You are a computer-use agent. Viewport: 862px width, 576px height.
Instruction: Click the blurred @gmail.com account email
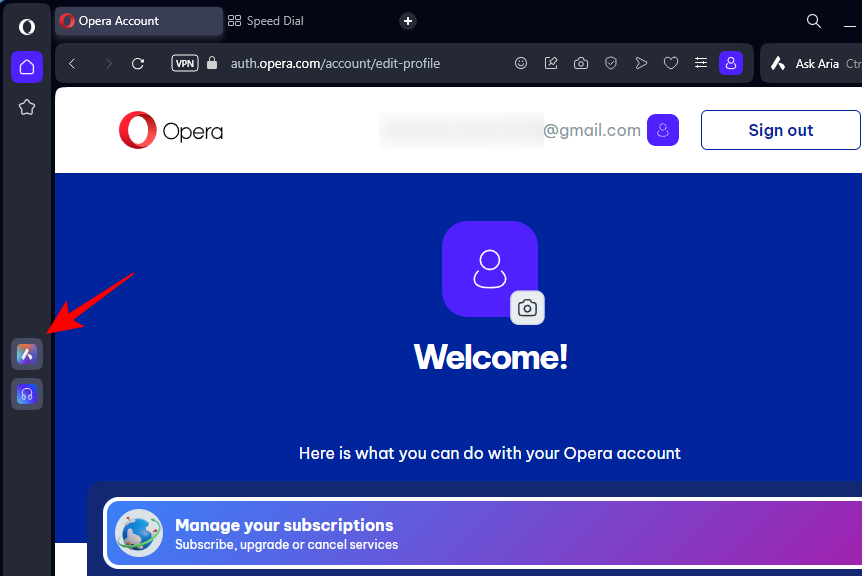point(510,130)
